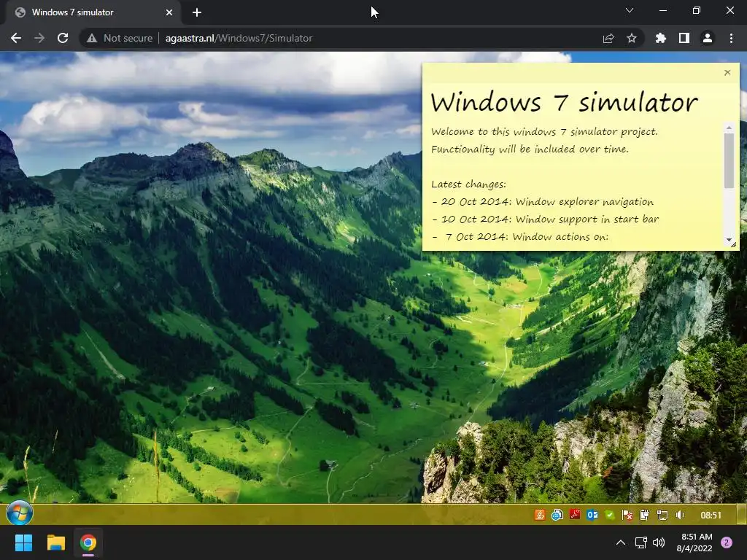The image size is (747, 560).
Task: Click the host volume tray icon
Action: point(659,542)
